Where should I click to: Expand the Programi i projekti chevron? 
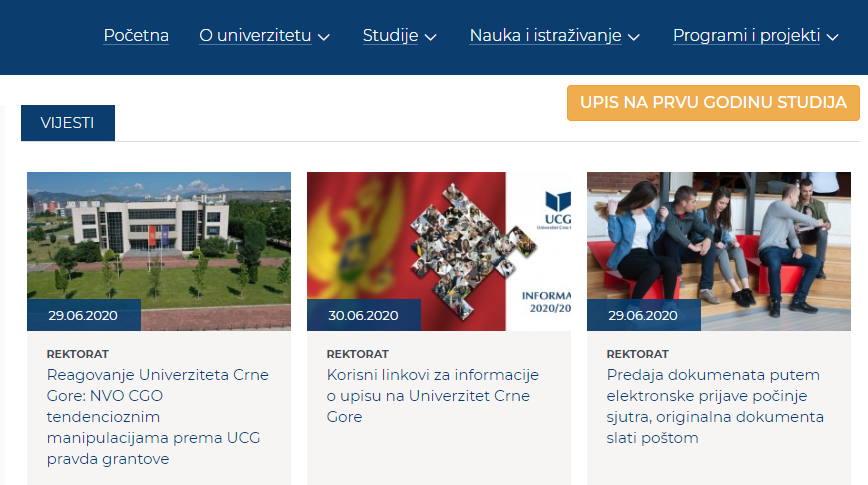click(x=833, y=37)
